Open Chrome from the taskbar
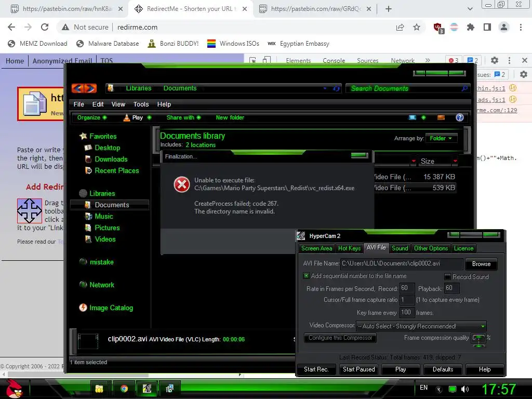Viewport: 532px width, 399px height. click(124, 389)
